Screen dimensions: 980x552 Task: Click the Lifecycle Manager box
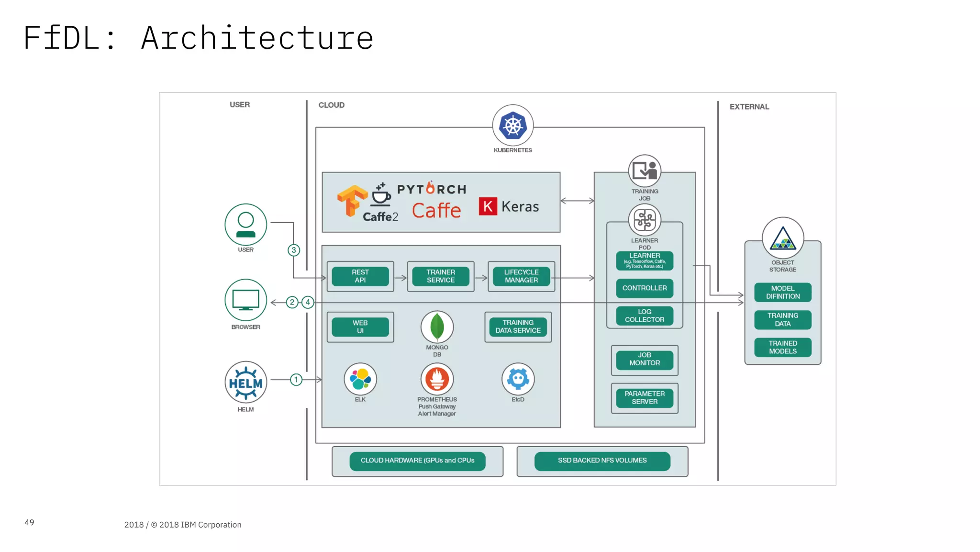[521, 276]
